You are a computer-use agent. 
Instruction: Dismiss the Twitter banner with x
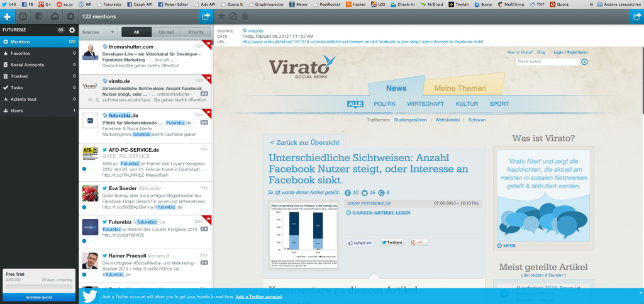click(641, 293)
